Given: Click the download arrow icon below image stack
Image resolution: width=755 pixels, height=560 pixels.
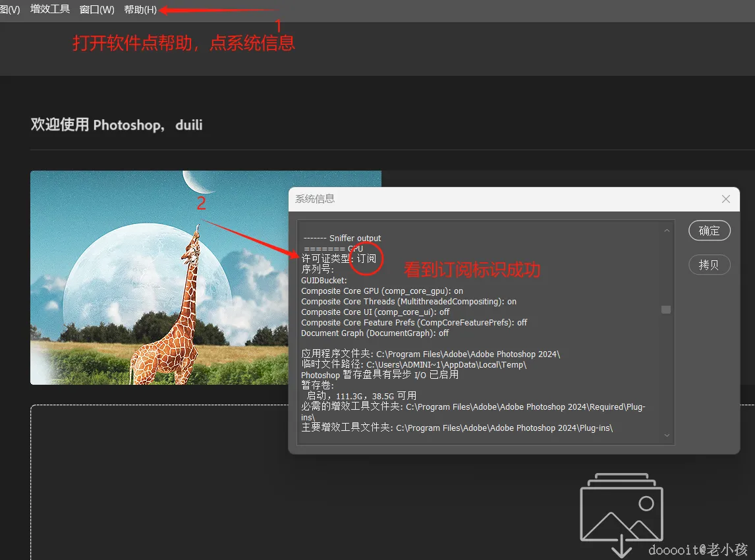Looking at the screenshot, I should tap(620, 547).
